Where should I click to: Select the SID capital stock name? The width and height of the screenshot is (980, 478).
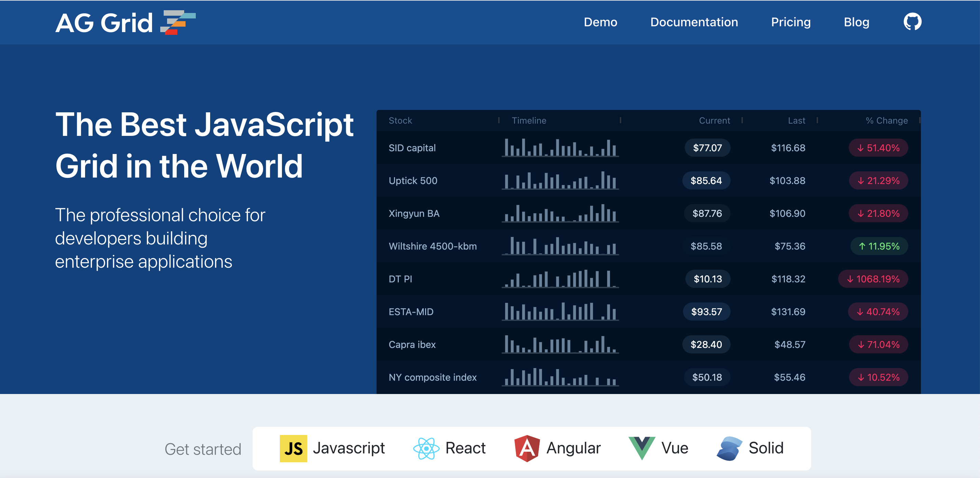pos(412,148)
